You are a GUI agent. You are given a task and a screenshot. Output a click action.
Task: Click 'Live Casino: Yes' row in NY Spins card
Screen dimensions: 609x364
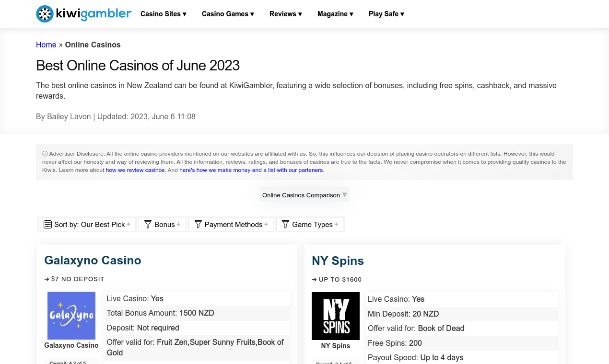[x=462, y=299]
